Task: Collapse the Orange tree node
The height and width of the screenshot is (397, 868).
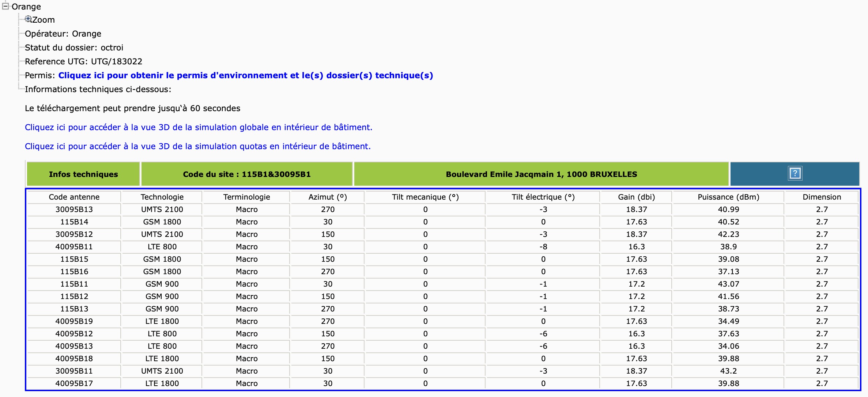Action: coord(5,6)
